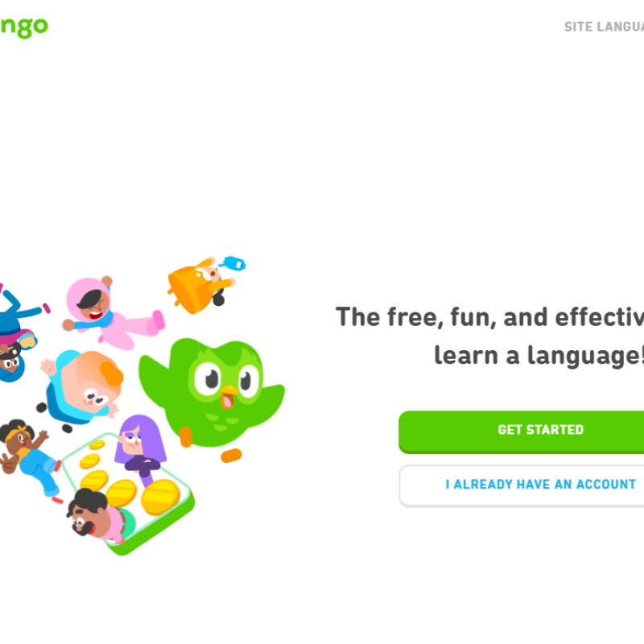Click the green GET STARTED button

[521, 431]
